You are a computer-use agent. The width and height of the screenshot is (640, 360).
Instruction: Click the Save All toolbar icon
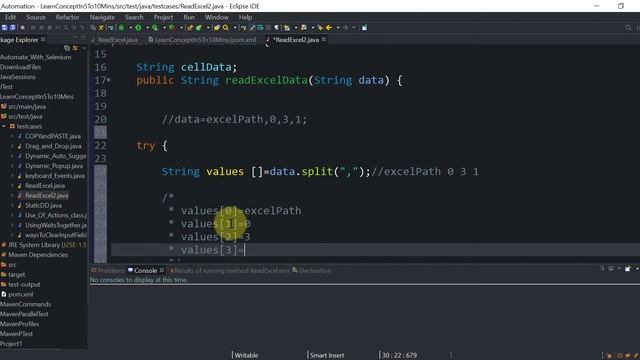click(13, 28)
